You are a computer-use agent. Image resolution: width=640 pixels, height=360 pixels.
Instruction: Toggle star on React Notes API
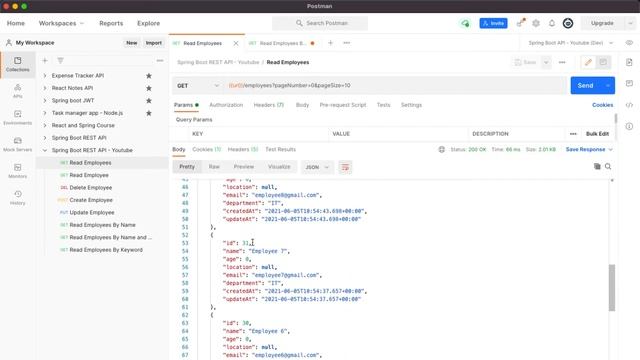[149, 88]
